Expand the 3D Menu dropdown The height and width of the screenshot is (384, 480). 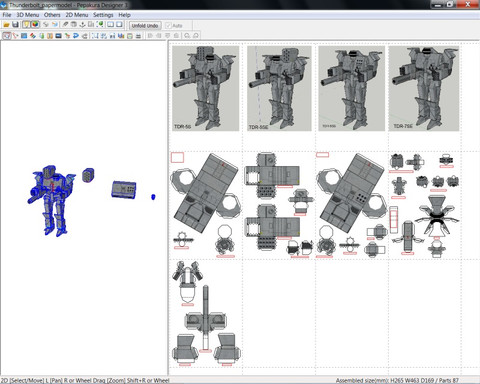(28, 15)
